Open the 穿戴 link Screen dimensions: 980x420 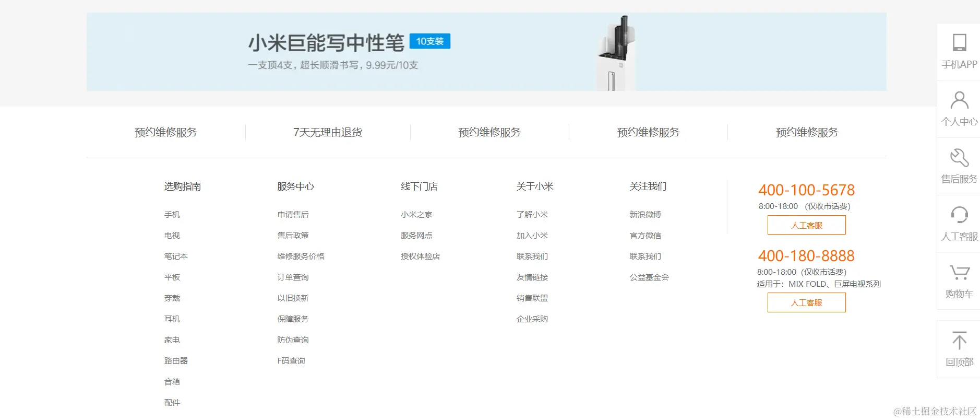pos(172,298)
